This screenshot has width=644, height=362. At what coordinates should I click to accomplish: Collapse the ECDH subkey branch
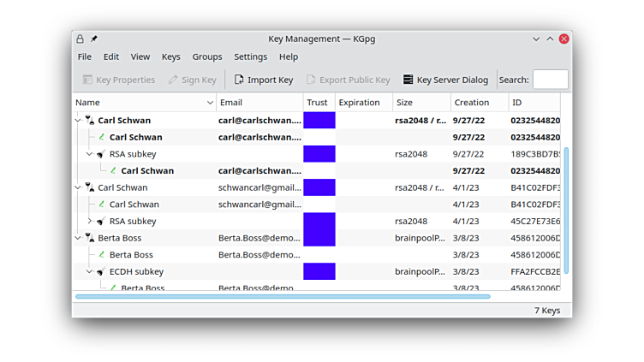[x=89, y=271]
